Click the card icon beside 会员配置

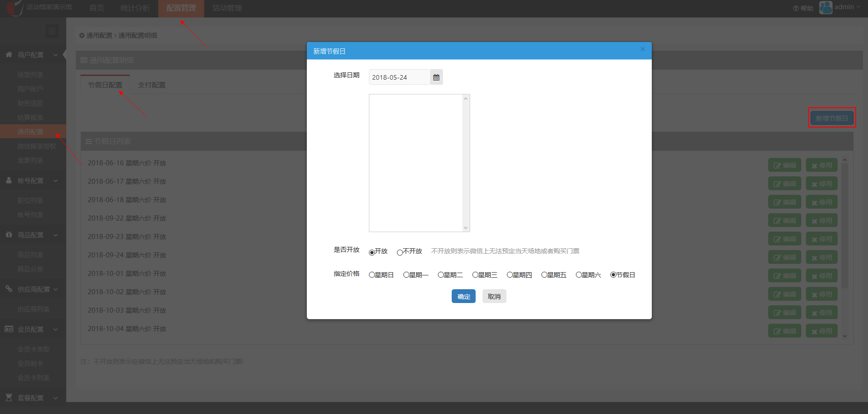[9, 329]
